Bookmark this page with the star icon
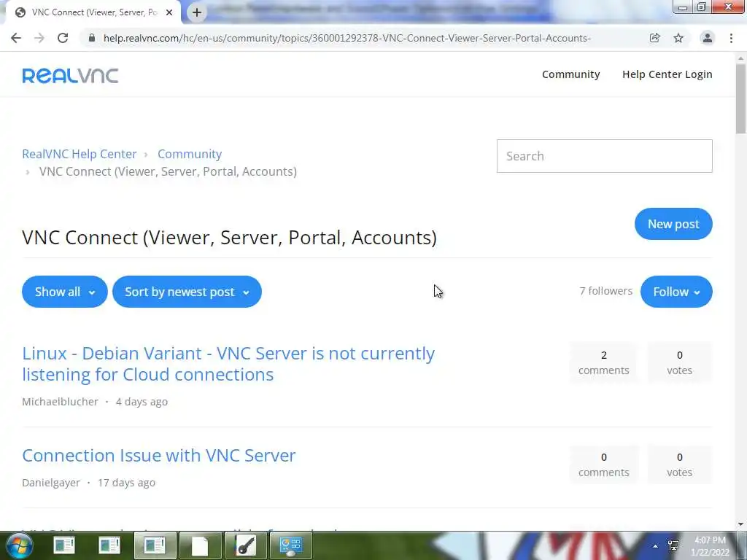 (678, 38)
